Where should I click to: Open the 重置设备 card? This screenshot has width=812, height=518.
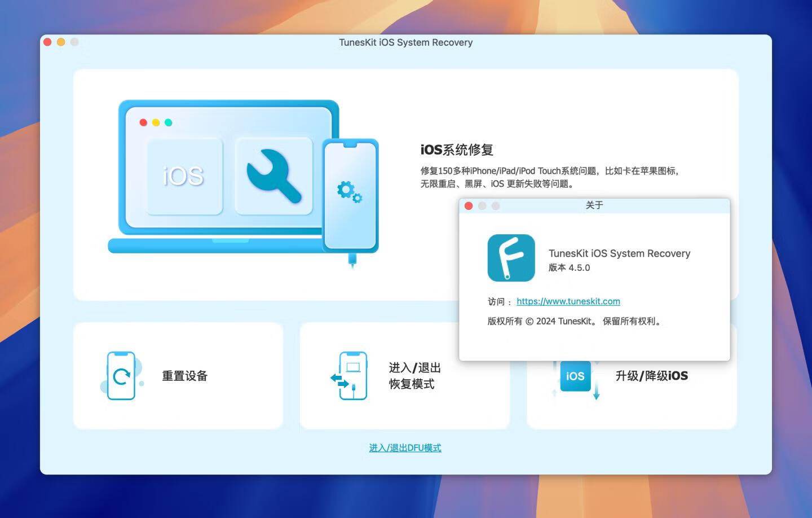point(178,376)
